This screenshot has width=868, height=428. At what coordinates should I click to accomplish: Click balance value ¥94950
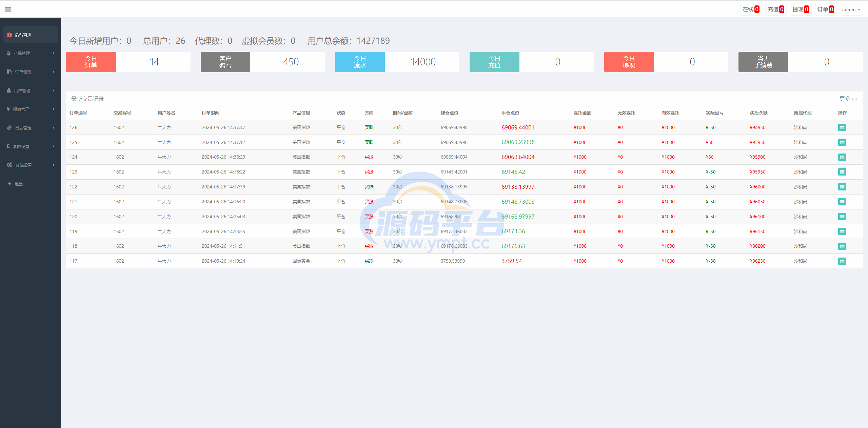coord(757,127)
